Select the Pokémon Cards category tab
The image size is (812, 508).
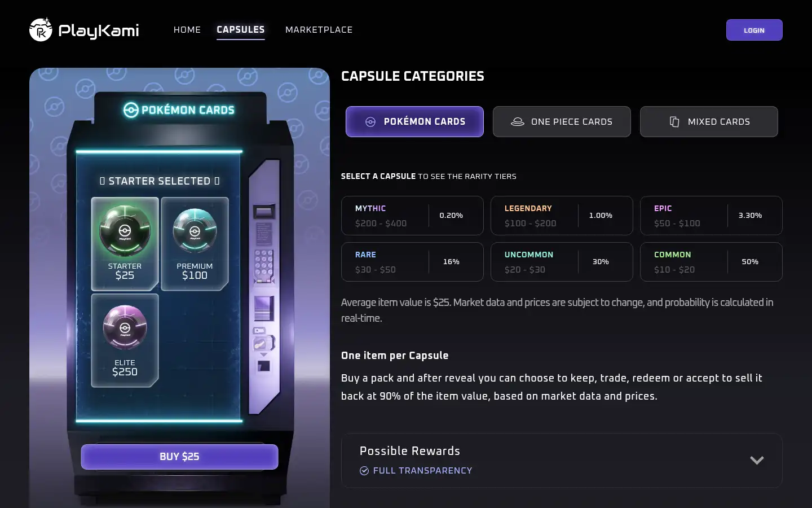pos(414,121)
